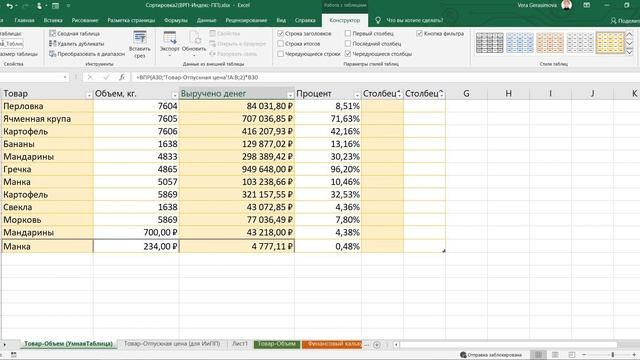Open the filter dropdown for Выручено денег column
The width and height of the screenshot is (640, 360).
(290, 95)
